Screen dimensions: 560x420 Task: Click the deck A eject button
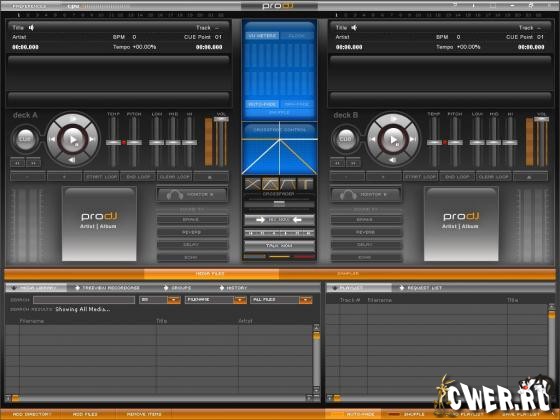tap(211, 177)
